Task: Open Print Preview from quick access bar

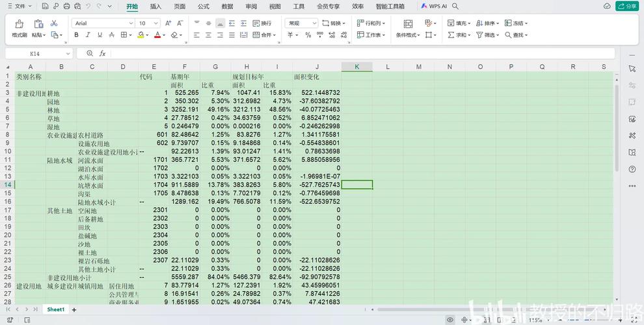Action: click(x=78, y=6)
